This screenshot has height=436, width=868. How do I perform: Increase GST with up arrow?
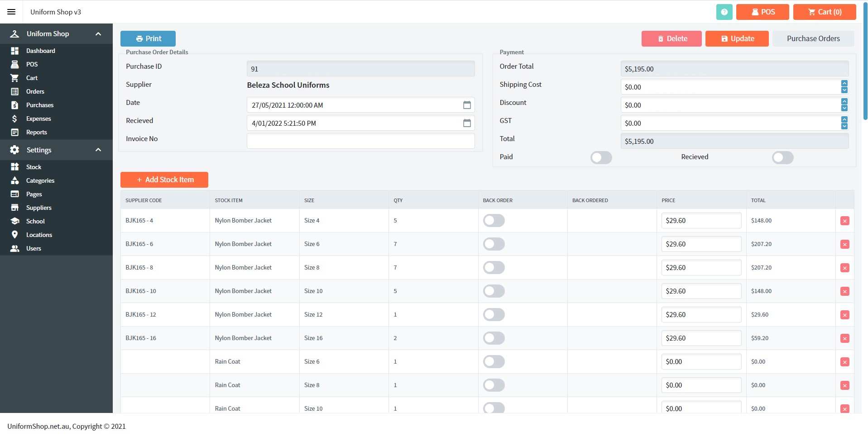coord(844,120)
